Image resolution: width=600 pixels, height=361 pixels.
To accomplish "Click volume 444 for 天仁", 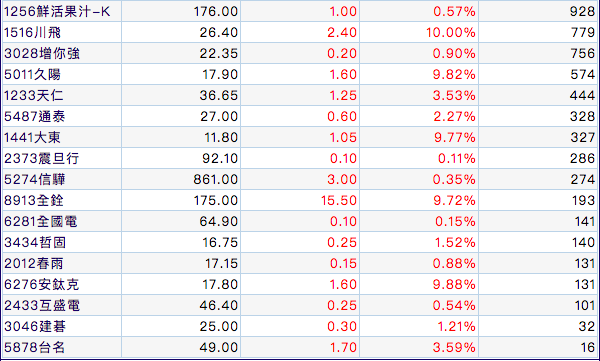I will pyautogui.click(x=582, y=95).
